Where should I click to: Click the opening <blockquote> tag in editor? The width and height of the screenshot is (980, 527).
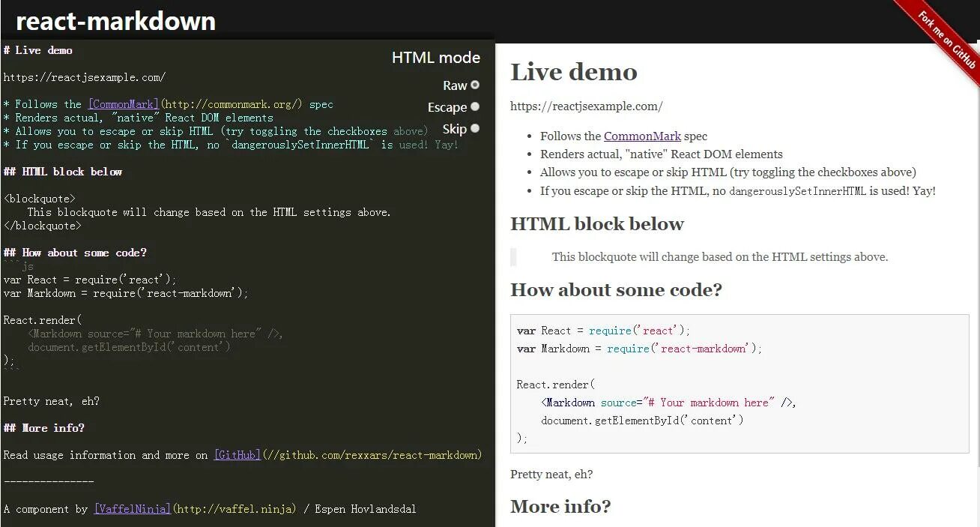[40, 199]
